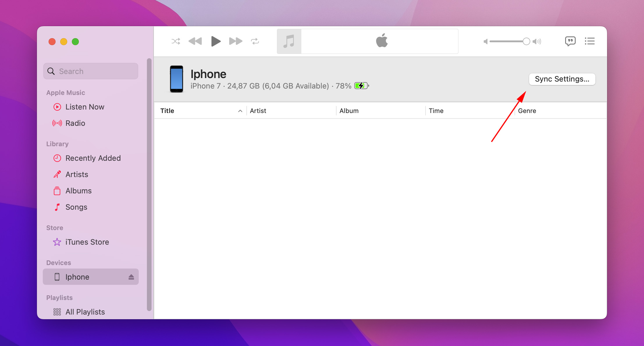Adjust the volume slider knob
The width and height of the screenshot is (644, 346).
coord(526,42)
